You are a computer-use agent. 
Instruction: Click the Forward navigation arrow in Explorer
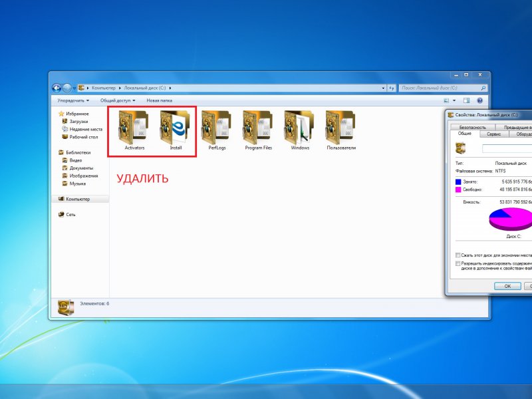[67, 88]
